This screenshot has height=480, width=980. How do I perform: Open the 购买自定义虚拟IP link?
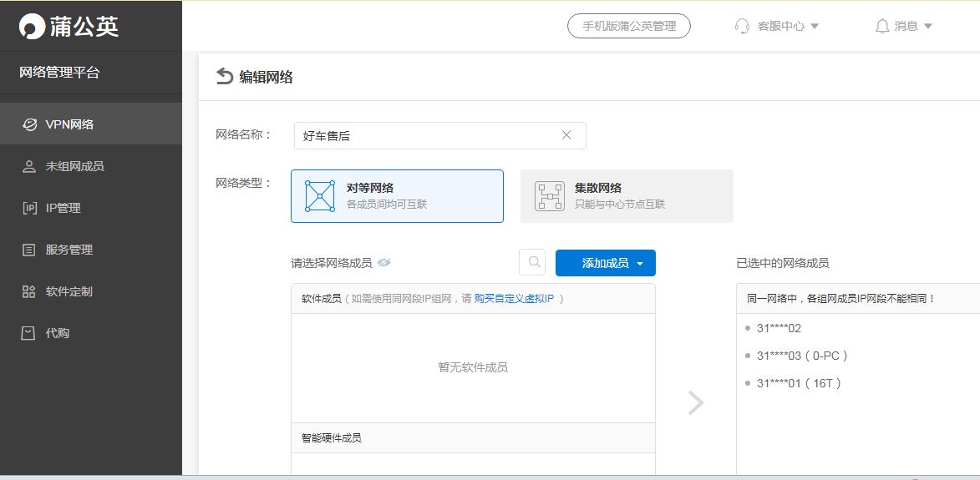click(514, 298)
